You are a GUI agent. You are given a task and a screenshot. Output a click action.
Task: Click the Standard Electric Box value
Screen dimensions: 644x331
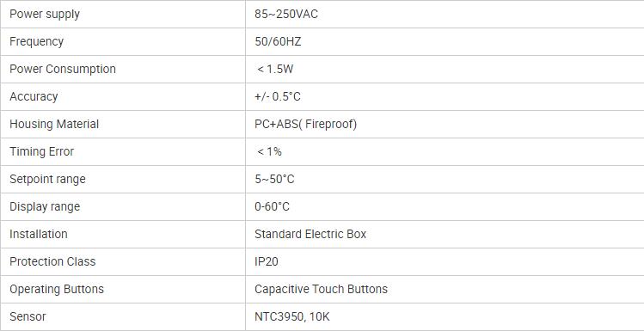310,234
